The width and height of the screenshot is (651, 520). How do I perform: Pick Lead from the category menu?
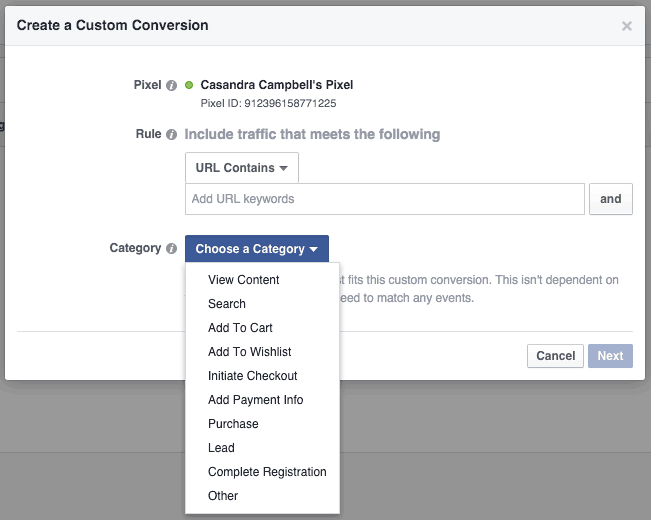221,448
